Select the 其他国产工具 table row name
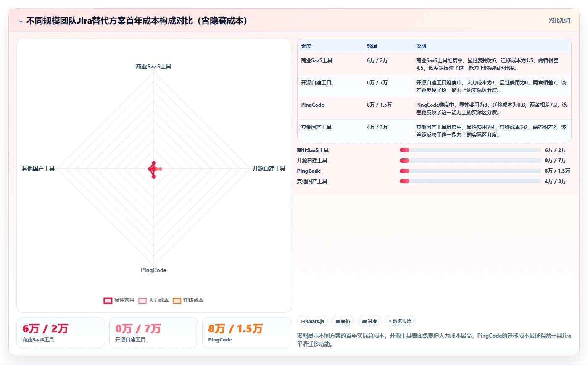 click(316, 127)
